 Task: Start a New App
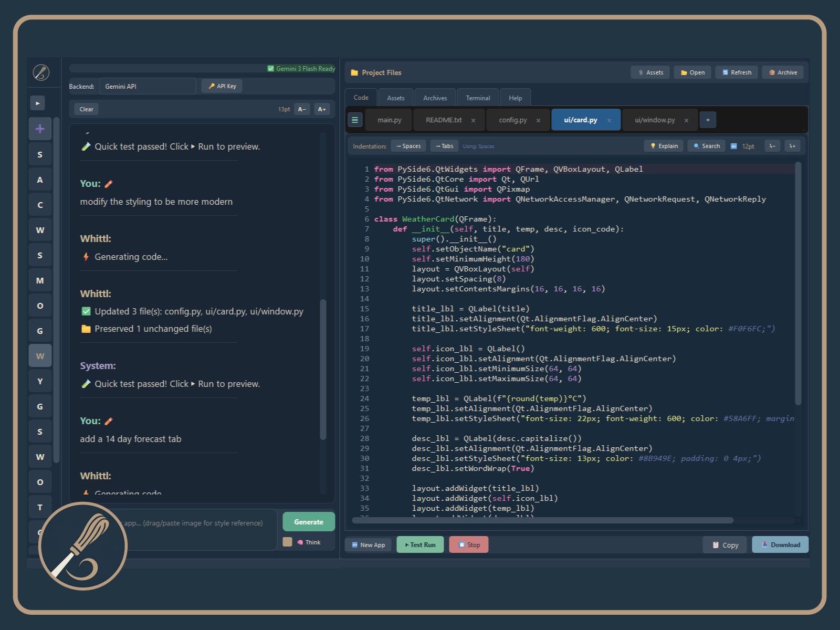368,544
